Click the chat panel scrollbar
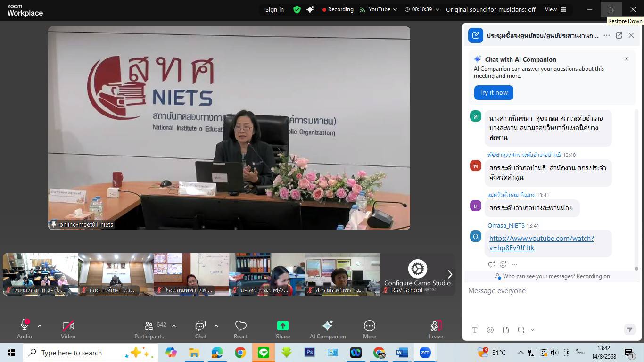644x362 pixels. point(636,189)
